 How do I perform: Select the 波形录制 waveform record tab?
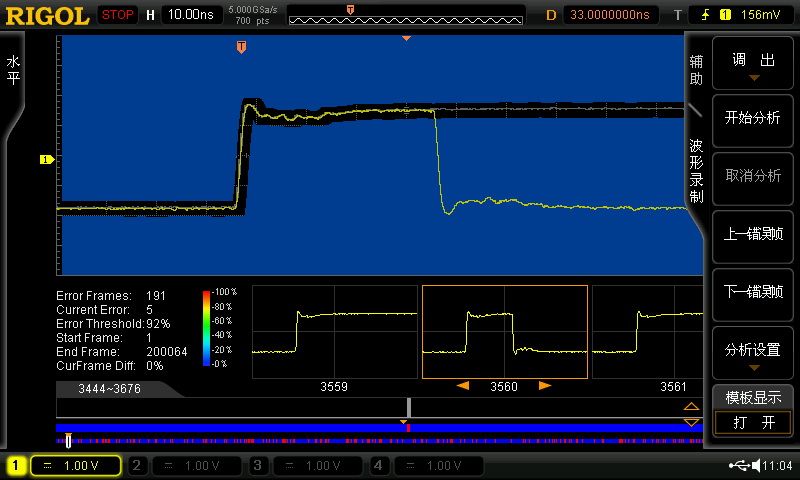point(697,170)
